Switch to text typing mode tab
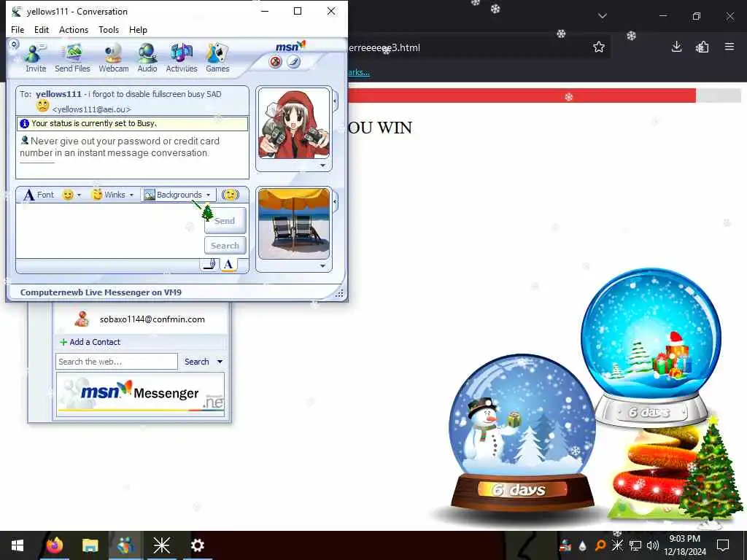747x560 pixels. point(228,265)
